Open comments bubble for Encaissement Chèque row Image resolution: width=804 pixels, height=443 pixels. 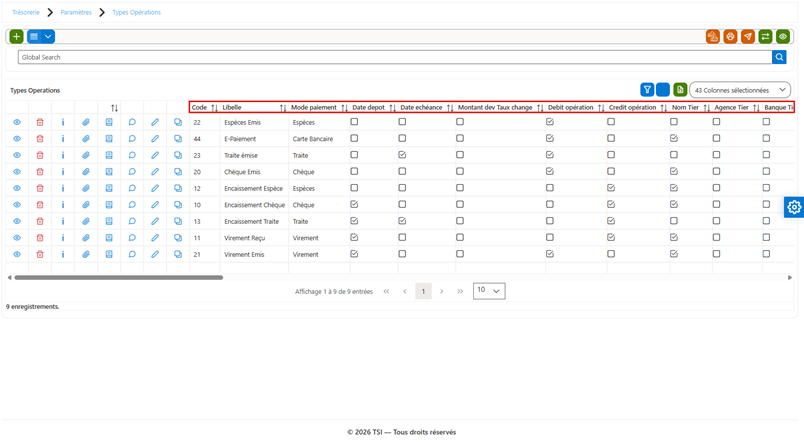tap(132, 205)
